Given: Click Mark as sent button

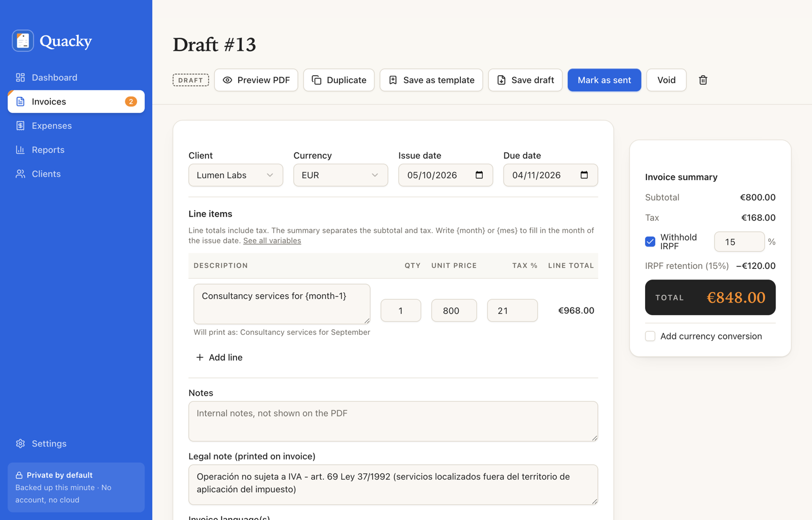Looking at the screenshot, I should pyautogui.click(x=604, y=80).
